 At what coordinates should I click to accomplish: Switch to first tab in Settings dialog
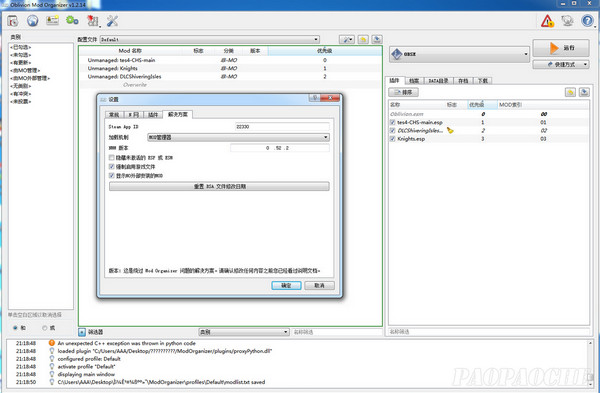[x=114, y=115]
